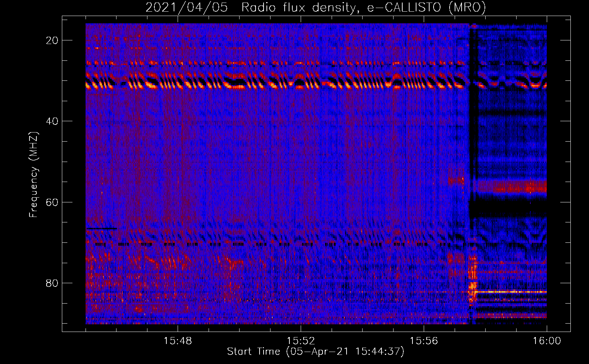This screenshot has height=364, width=589.
Task: Click the 15:48 time tick label
Action: [178, 341]
